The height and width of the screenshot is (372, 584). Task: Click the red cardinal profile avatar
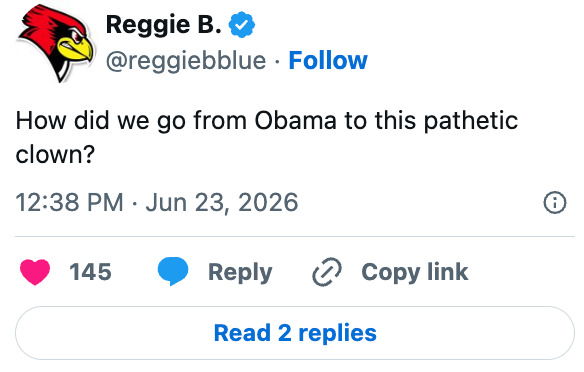55,43
